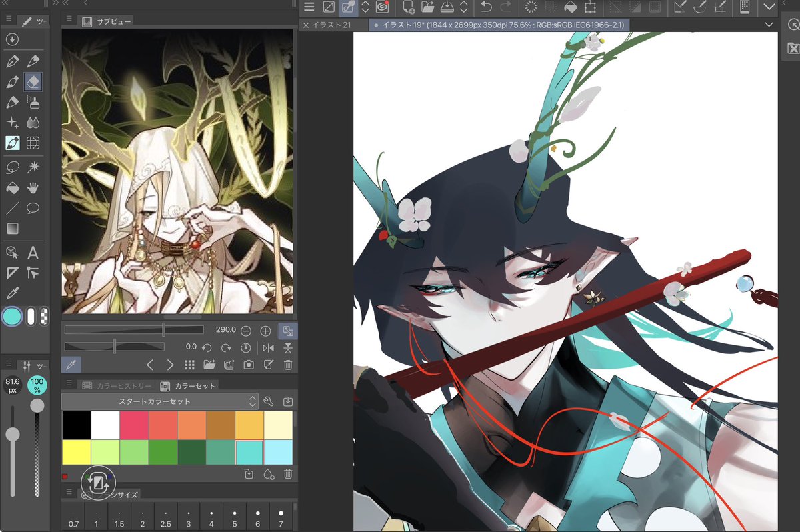Select the white sub color chip
This screenshot has width=800, height=532.
(x=31, y=317)
